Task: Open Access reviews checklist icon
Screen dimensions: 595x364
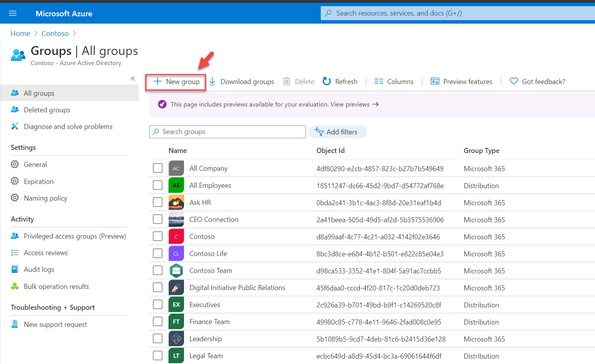Action: (15, 252)
